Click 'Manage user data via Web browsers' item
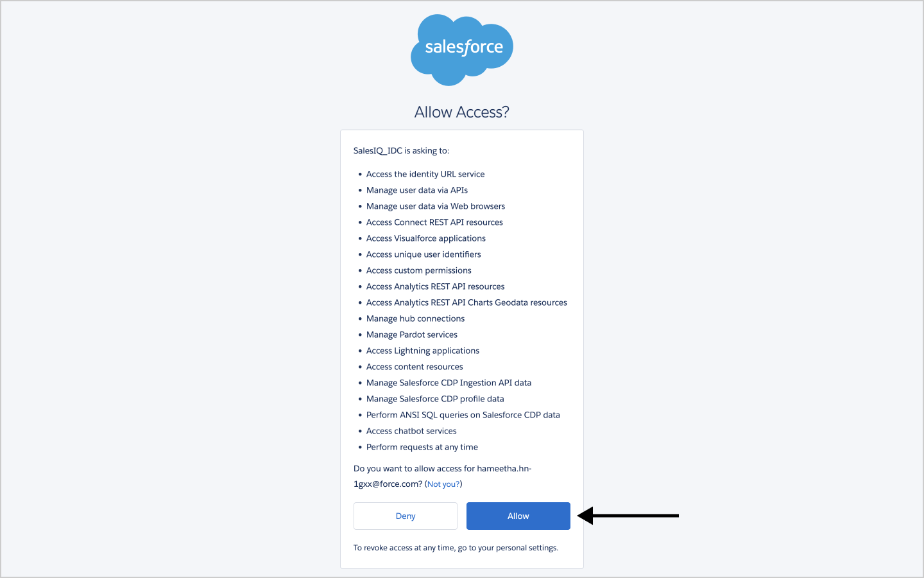This screenshot has height=578, width=924. click(x=436, y=206)
